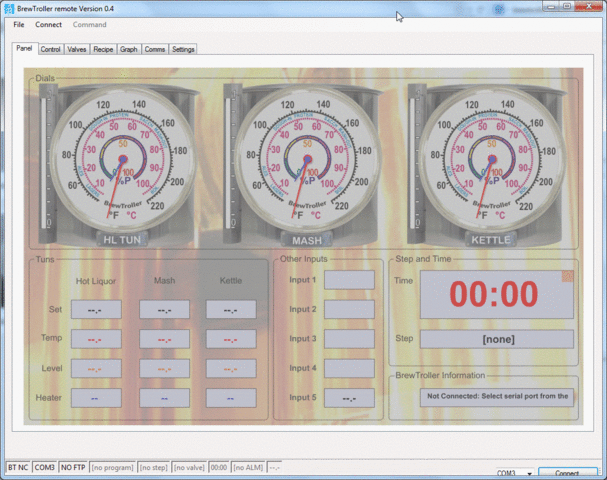Click the COM3 status bar indicator
The image size is (607, 480).
[x=45, y=467]
